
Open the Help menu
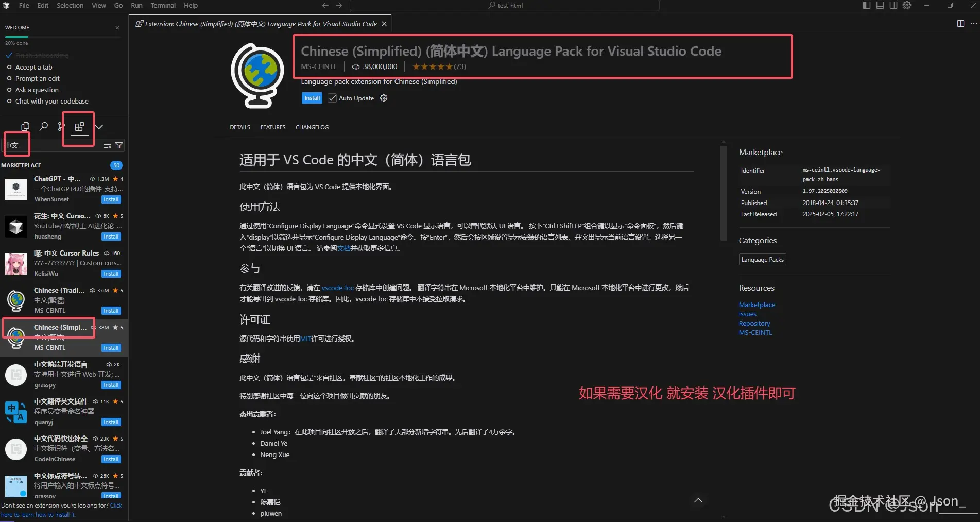[191, 5]
